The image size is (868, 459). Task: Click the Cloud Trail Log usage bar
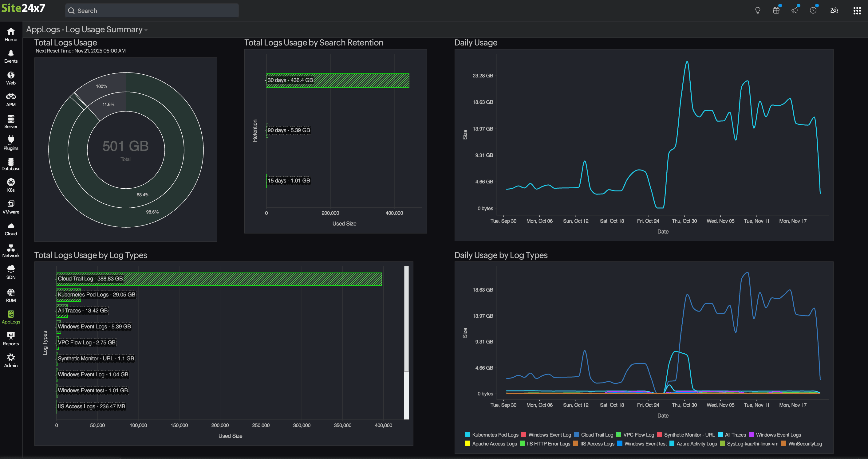219,279
